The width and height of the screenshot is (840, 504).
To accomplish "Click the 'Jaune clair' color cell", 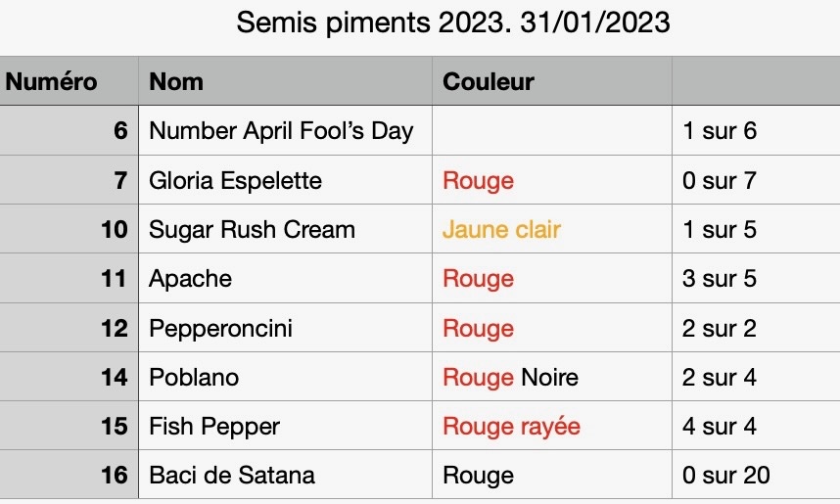I will coord(552,229).
